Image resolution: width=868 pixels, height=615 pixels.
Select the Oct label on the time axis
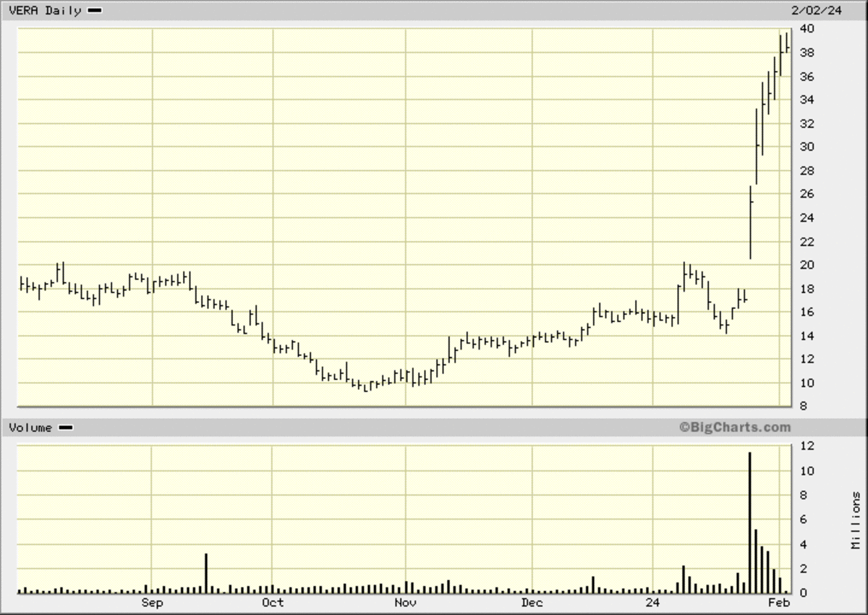(273, 602)
